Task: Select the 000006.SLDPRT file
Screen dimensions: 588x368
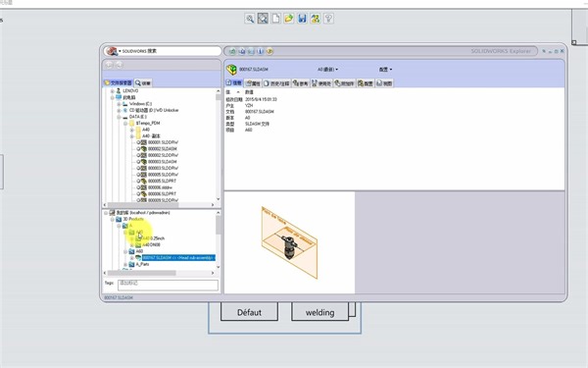Action: click(x=157, y=193)
